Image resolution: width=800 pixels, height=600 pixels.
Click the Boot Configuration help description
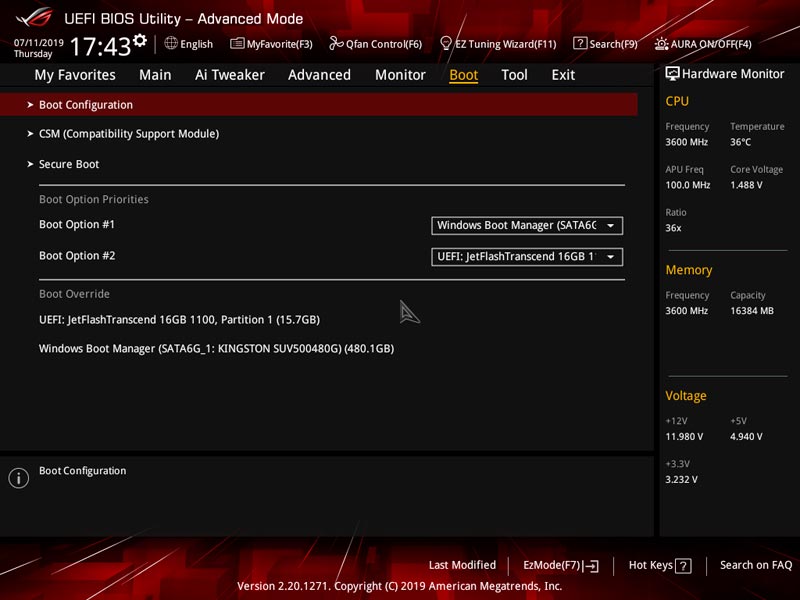(83, 471)
